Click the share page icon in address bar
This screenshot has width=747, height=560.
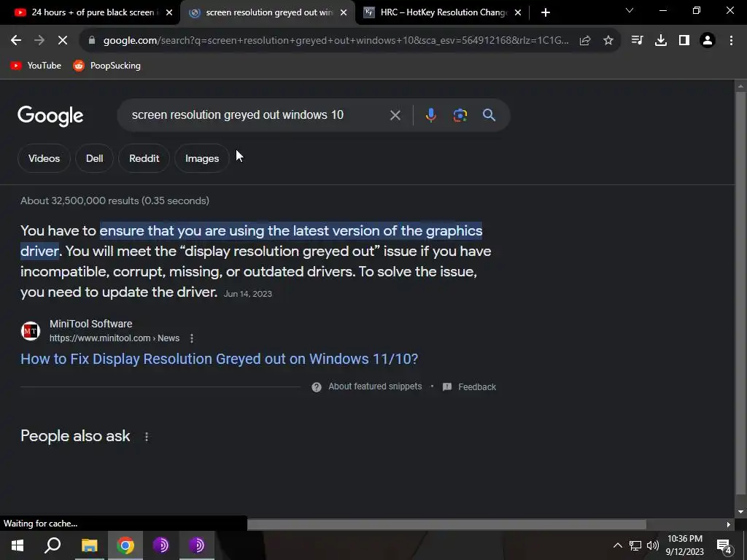585,41
